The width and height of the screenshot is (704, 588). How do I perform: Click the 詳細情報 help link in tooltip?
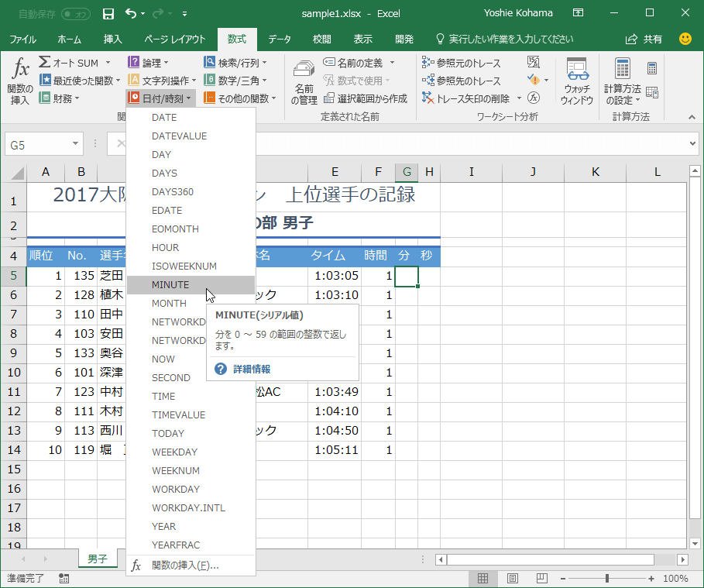tap(252, 370)
